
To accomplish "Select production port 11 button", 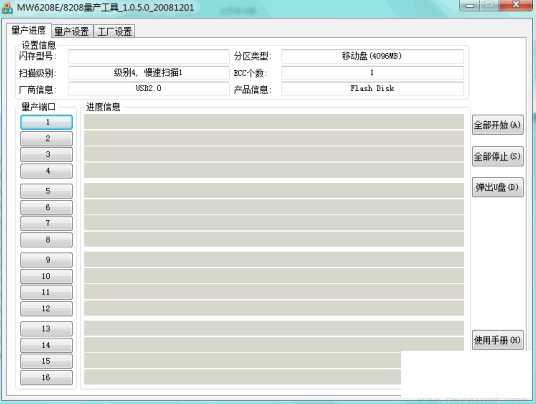I will [46, 293].
